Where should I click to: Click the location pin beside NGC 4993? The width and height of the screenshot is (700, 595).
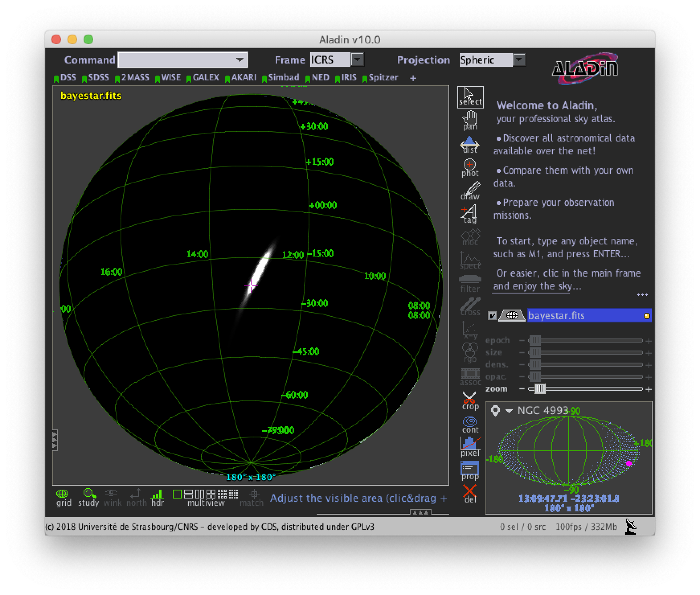pyautogui.click(x=495, y=410)
